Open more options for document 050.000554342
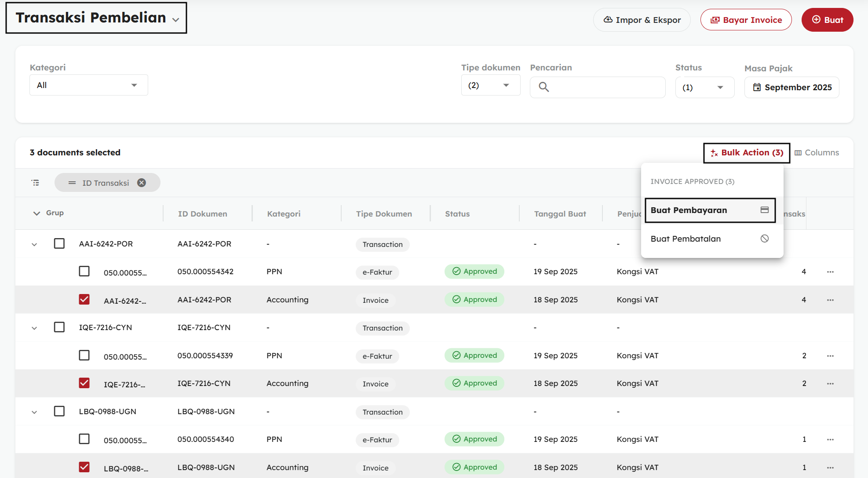This screenshot has height=478, width=868. coord(830,272)
